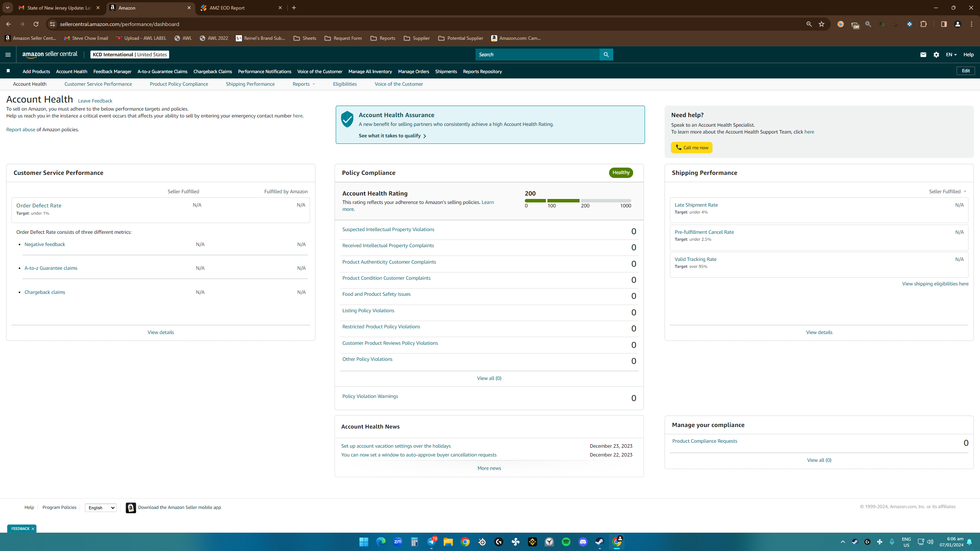This screenshot has width=980, height=551.
Task: Open the Eligibilities tab
Action: pos(345,84)
